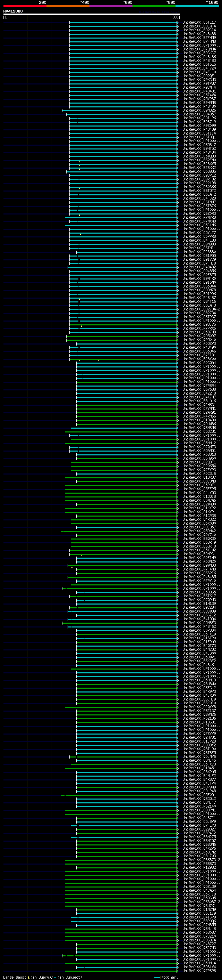
Task: Click the UniRef100_C6TAQ1 label
Action: click(199, 137)
